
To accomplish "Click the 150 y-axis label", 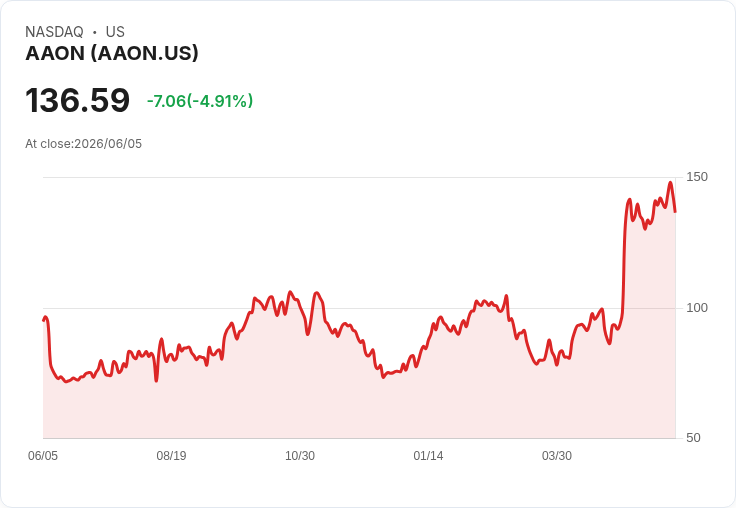I will click(697, 177).
